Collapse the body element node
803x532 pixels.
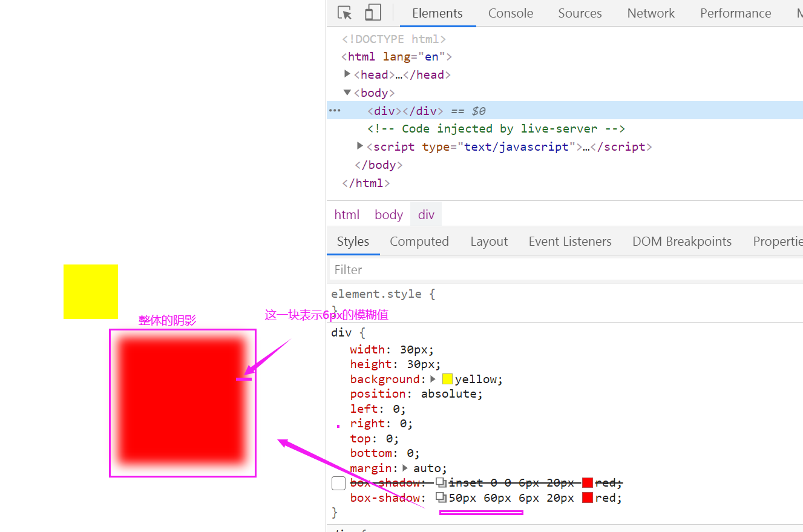347,92
